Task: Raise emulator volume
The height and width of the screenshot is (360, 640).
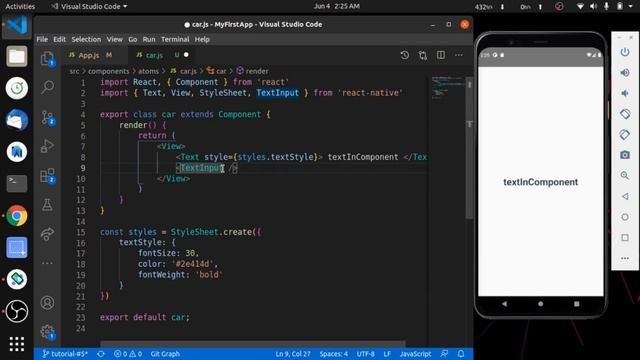Action: 625,73
